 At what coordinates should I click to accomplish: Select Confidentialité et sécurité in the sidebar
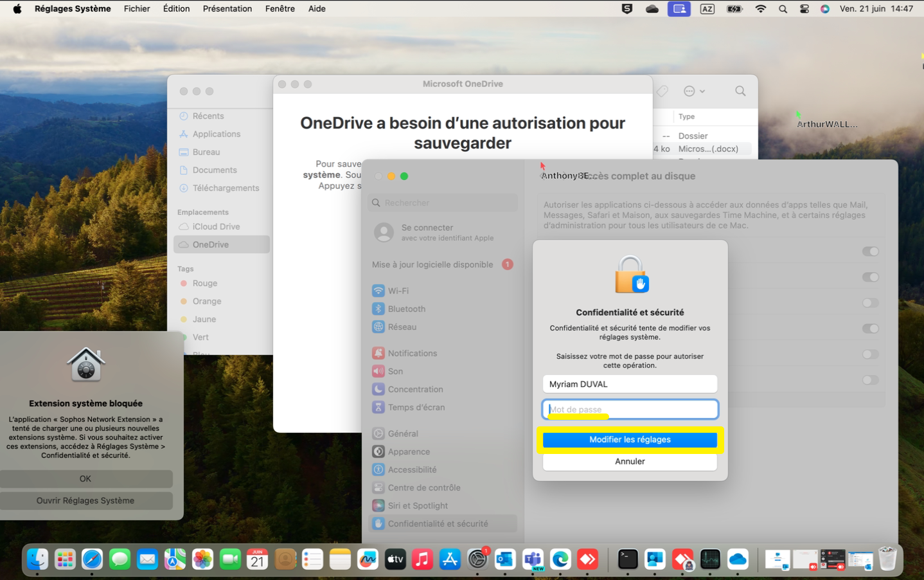[443, 523]
